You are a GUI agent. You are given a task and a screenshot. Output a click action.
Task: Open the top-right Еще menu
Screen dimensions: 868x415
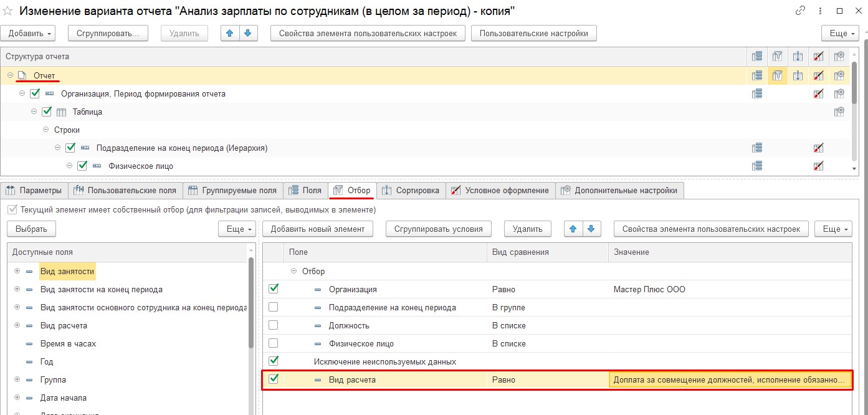839,33
